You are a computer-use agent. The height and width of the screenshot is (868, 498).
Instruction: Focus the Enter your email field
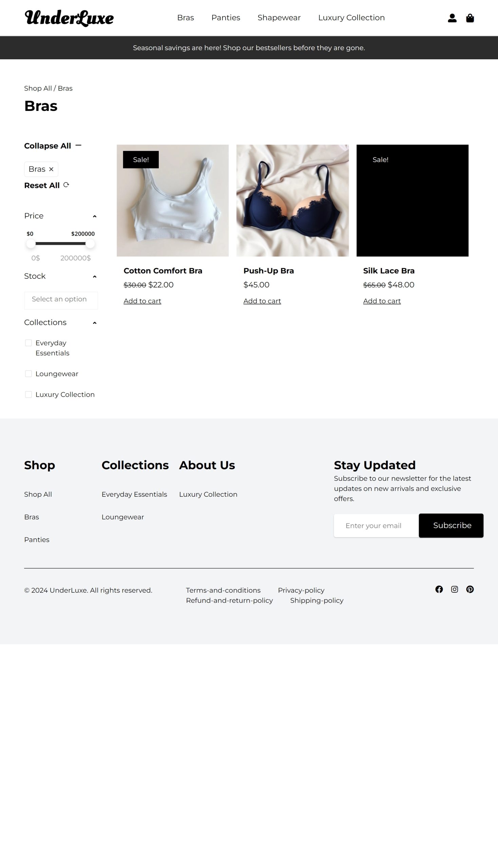[376, 526]
